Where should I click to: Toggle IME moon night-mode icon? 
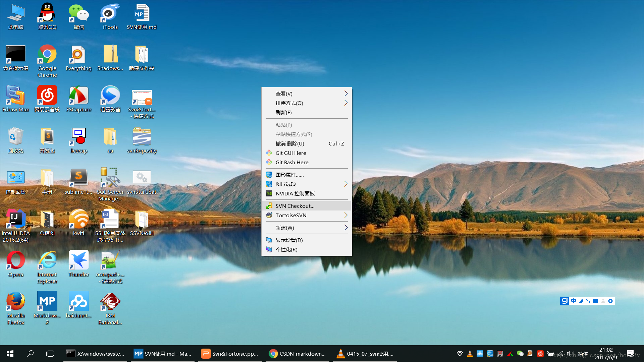[x=581, y=301]
